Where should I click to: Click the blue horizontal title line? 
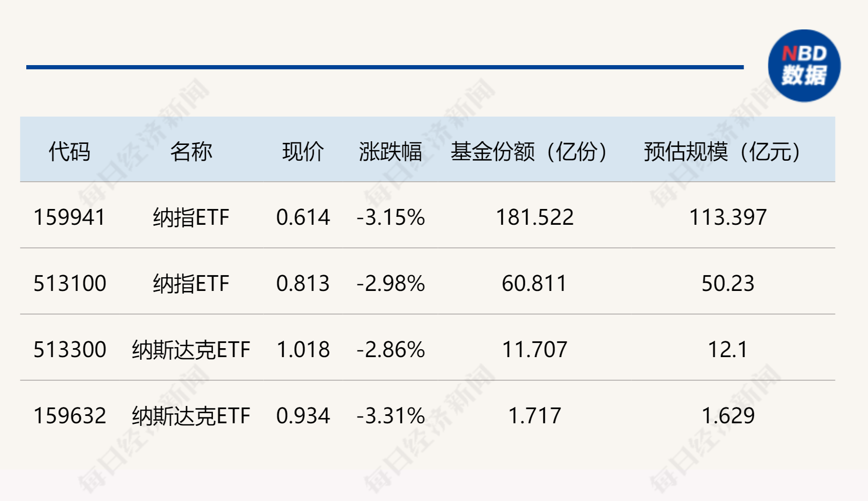pos(385,67)
